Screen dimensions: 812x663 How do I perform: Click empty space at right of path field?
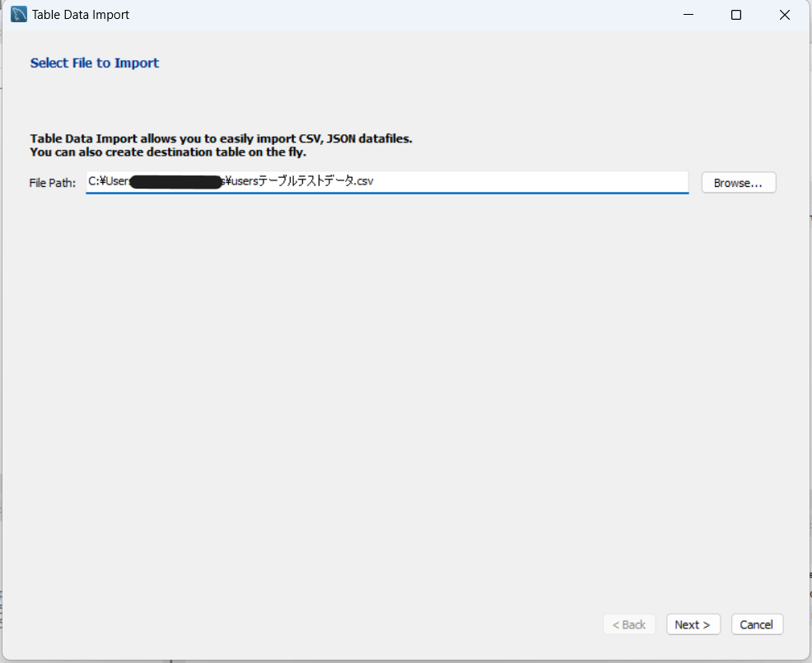(576, 181)
